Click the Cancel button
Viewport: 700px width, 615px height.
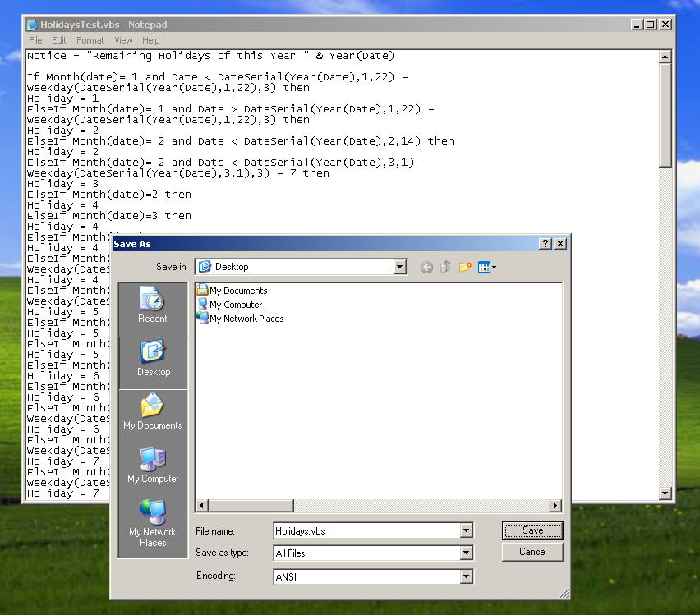pos(532,552)
